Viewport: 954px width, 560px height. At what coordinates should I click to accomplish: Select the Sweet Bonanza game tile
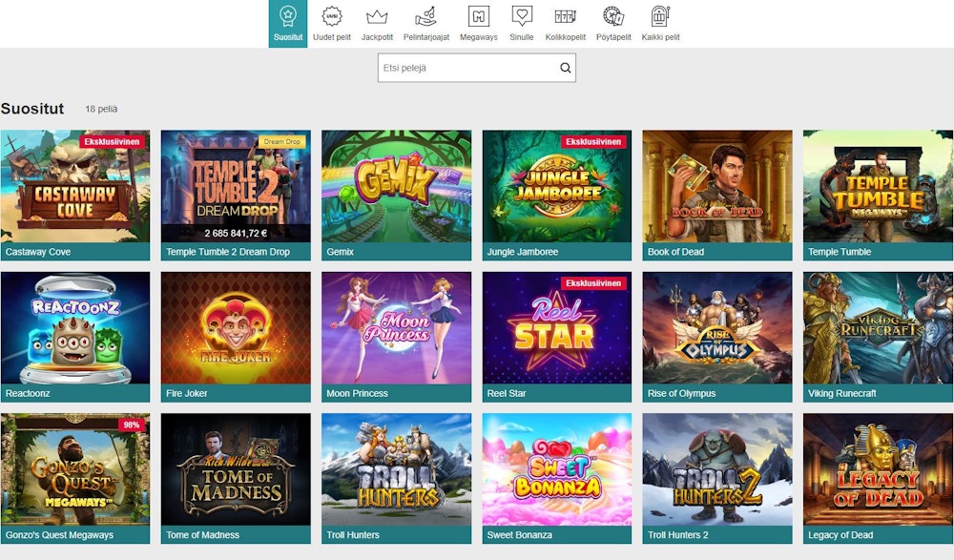[x=556, y=468]
